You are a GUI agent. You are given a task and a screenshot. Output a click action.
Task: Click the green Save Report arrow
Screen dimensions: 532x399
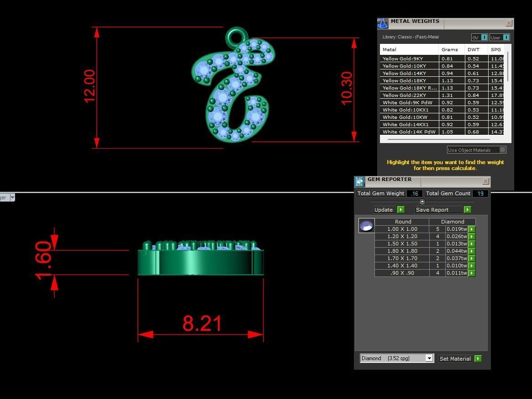[x=467, y=209]
